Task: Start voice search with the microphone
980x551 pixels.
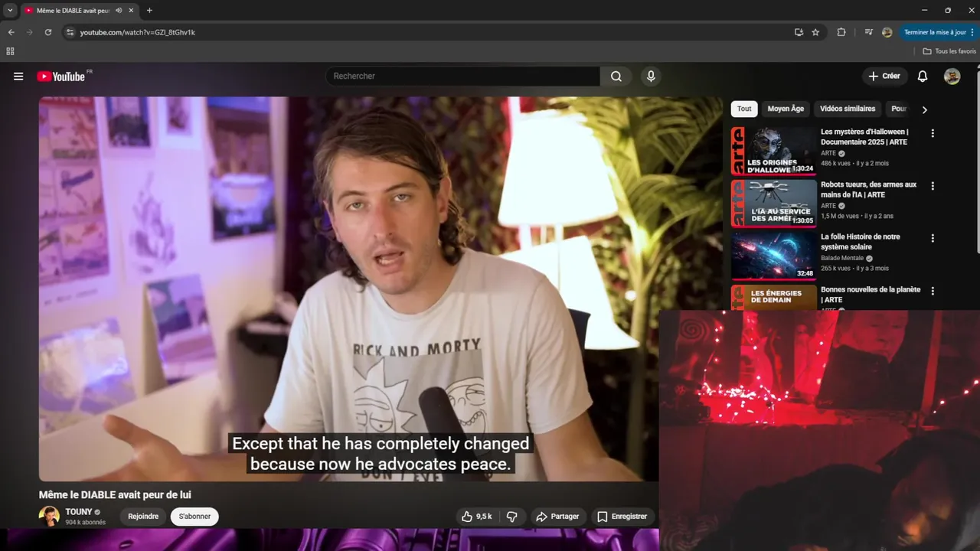Action: pos(651,77)
